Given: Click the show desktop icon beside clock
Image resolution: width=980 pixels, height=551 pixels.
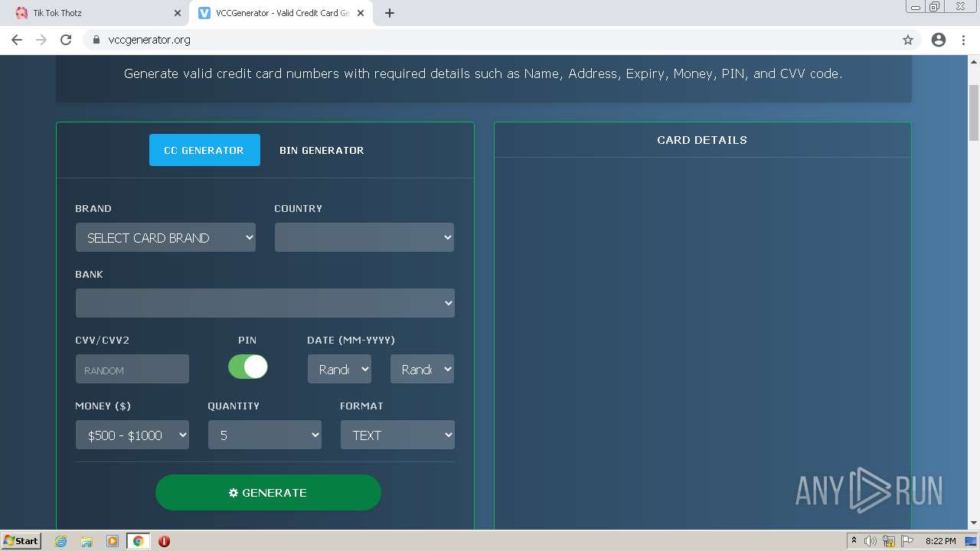Looking at the screenshot, I should [x=972, y=541].
